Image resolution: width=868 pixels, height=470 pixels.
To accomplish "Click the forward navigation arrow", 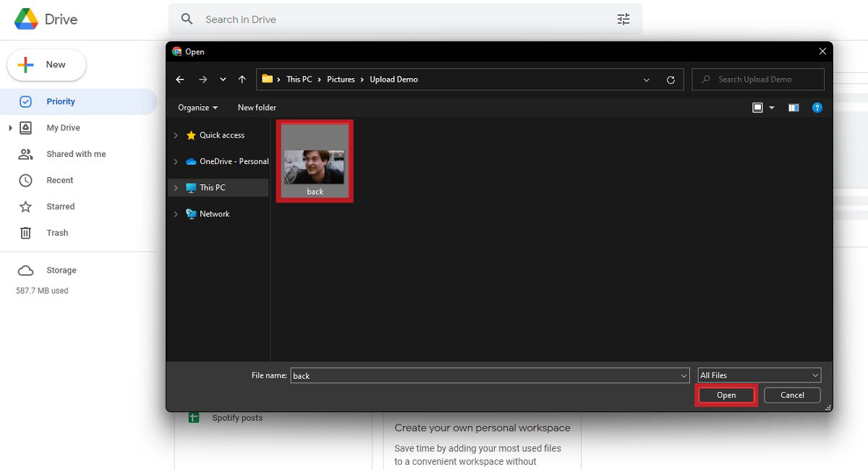I will point(201,79).
